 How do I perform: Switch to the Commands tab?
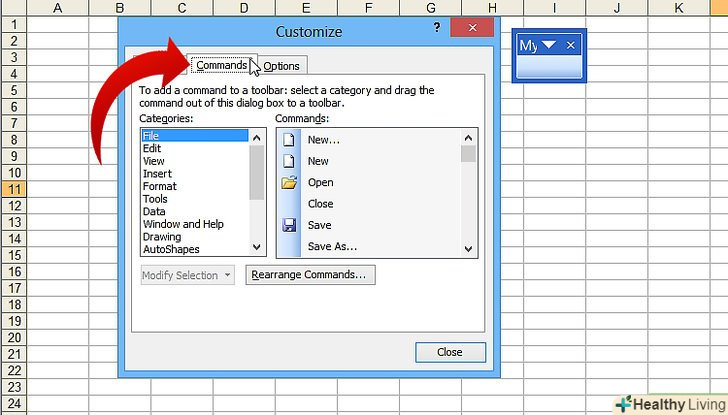221,65
